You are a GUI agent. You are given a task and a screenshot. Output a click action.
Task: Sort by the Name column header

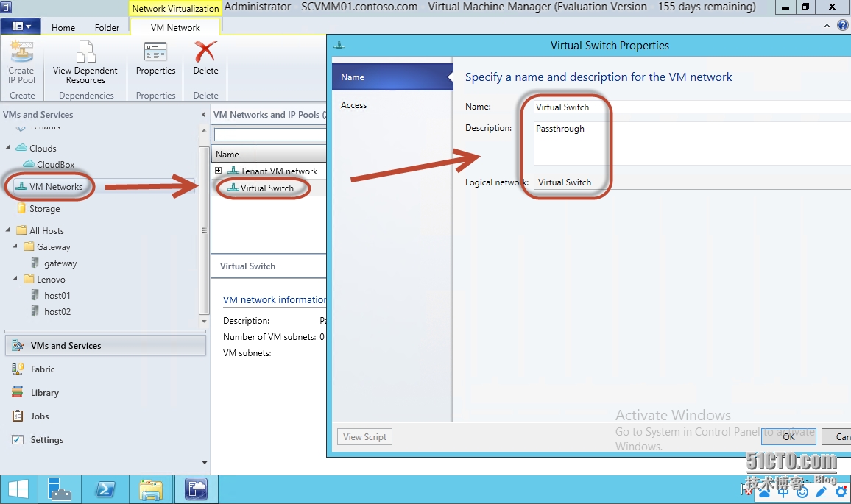pyautogui.click(x=269, y=154)
